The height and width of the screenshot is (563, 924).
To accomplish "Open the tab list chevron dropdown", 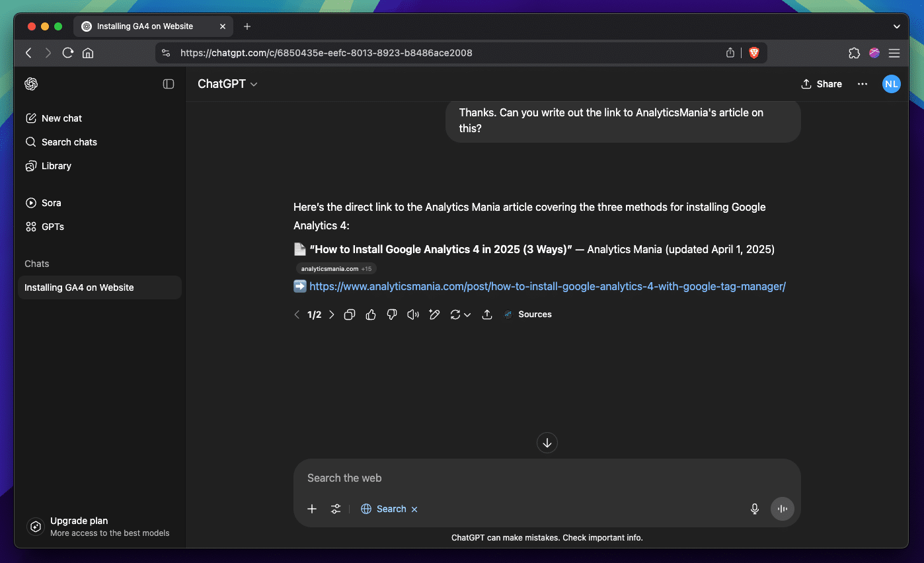I will pos(897,26).
